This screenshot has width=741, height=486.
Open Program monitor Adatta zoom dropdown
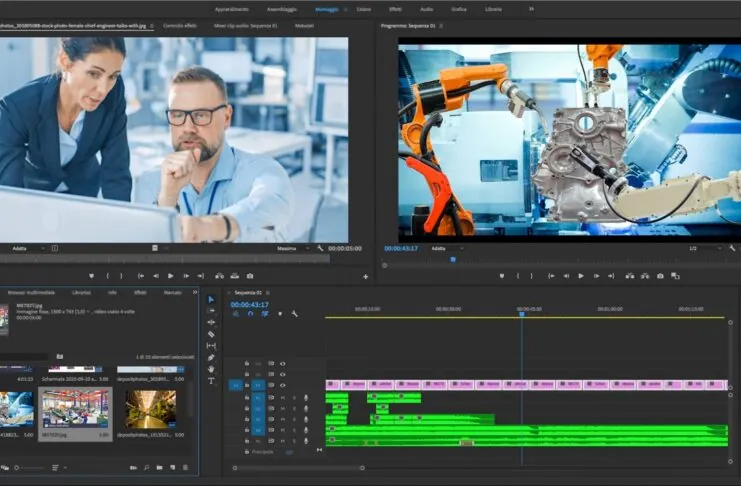[447, 248]
